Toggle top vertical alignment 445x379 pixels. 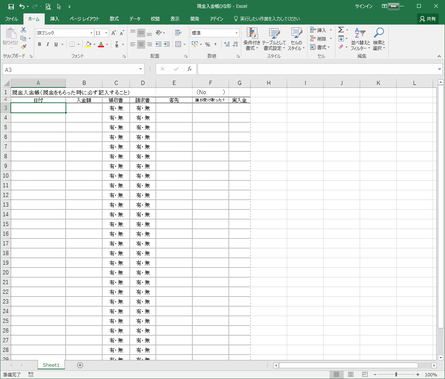(133, 33)
